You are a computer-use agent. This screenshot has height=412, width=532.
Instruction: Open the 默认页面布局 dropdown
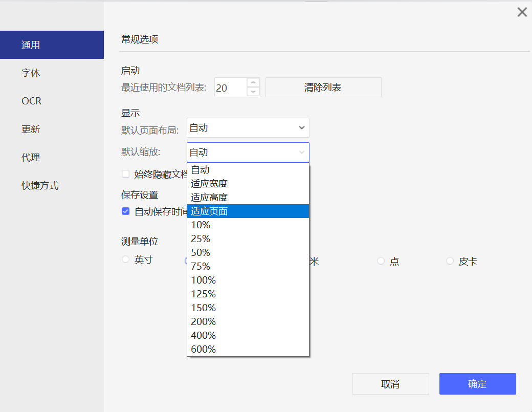pos(248,128)
